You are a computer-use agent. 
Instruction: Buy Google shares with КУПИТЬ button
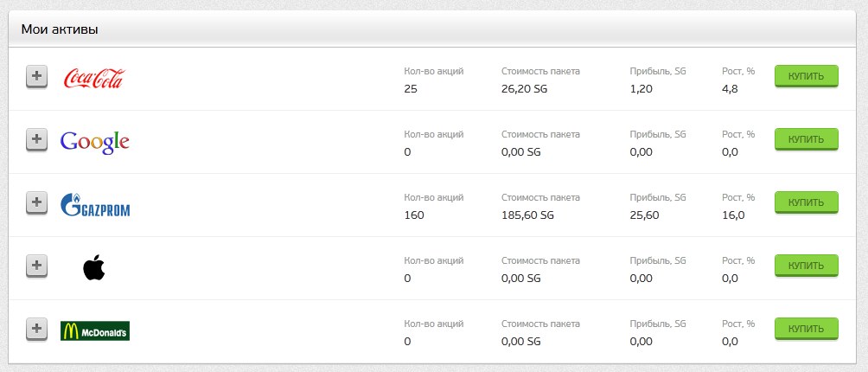click(806, 139)
